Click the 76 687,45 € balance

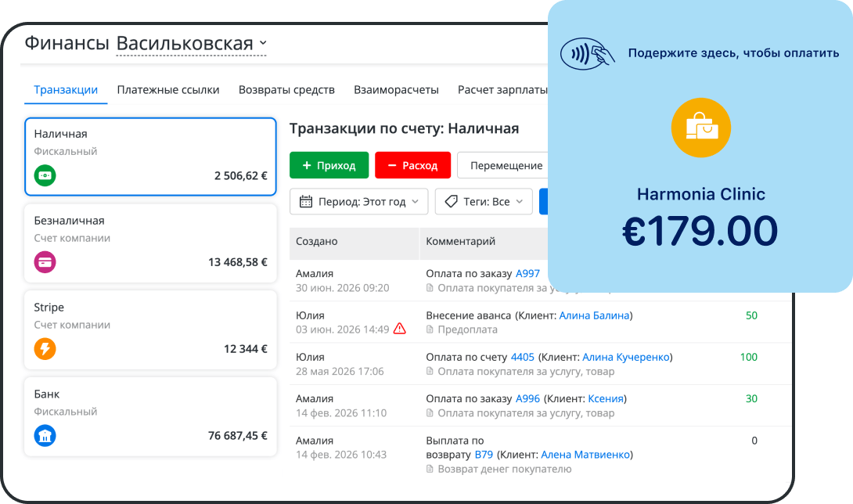[237, 435]
